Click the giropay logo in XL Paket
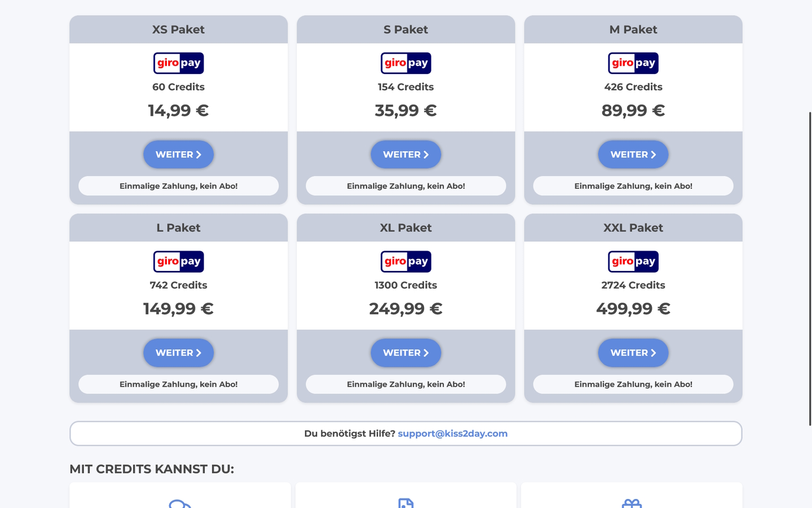Viewport: 812px width, 508px height. (405, 261)
